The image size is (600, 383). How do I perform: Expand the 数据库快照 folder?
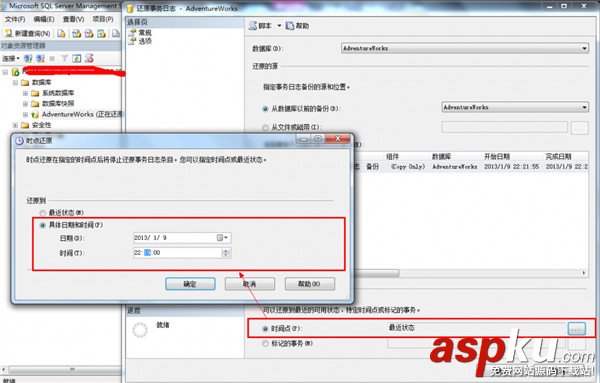(x=25, y=104)
